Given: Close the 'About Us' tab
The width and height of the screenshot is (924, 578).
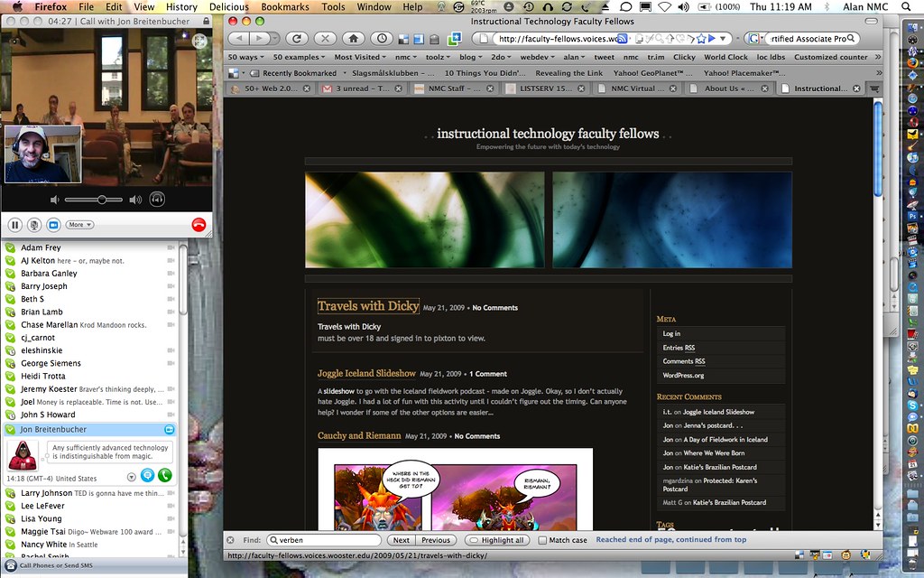Looking at the screenshot, I should click(765, 89).
